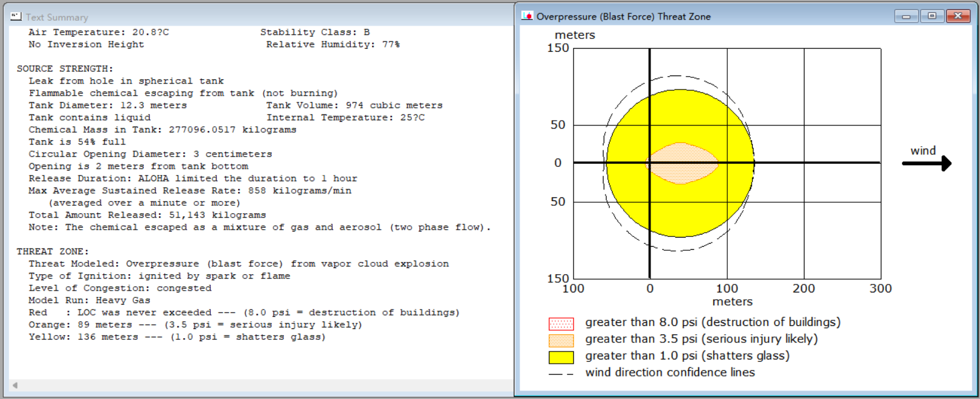Click the 'THREAT ZONE:' heading
The image size is (980, 399).
coord(53,252)
